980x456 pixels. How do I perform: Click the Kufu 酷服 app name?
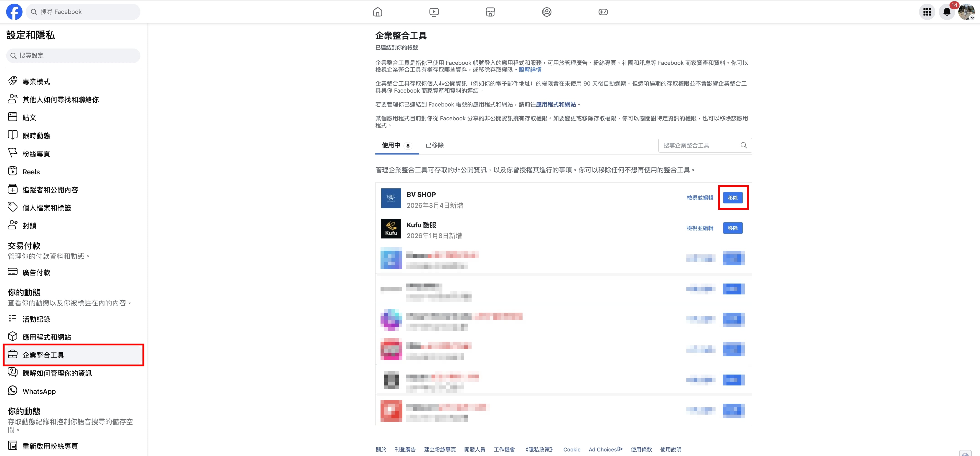pyautogui.click(x=421, y=225)
